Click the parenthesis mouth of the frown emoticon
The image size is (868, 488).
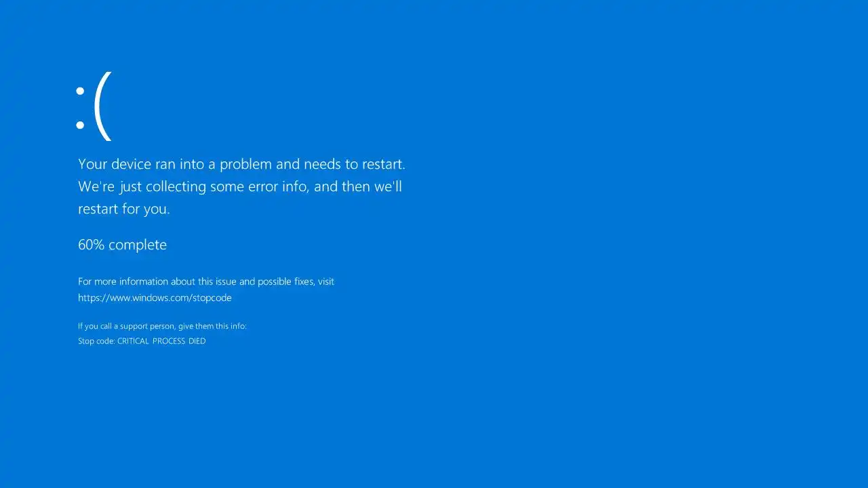click(102, 106)
